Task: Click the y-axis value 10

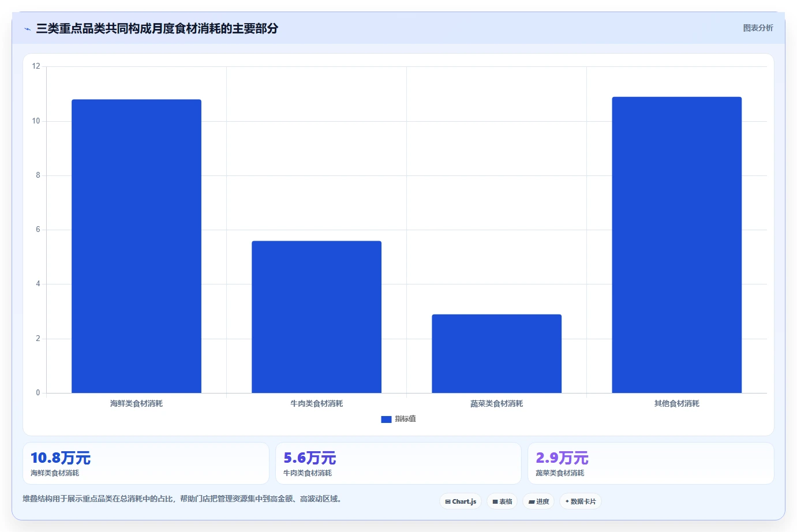Action: (x=36, y=121)
